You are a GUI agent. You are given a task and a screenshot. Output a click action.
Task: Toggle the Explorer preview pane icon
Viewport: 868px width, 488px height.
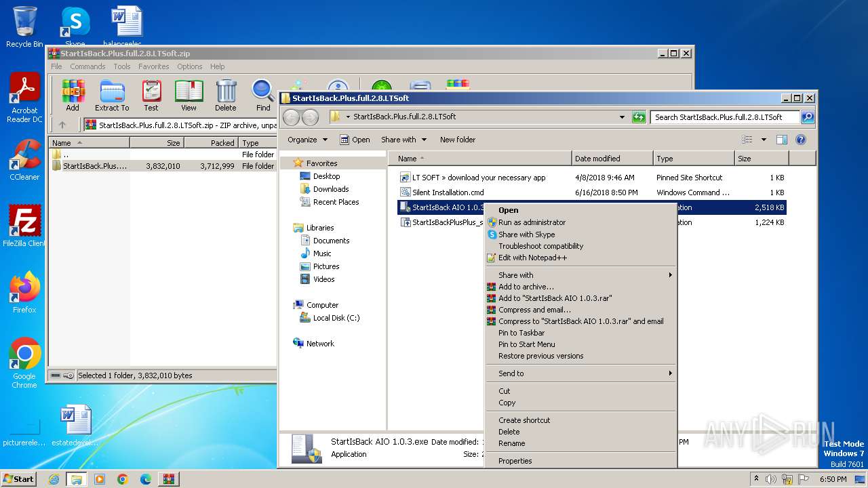point(781,140)
